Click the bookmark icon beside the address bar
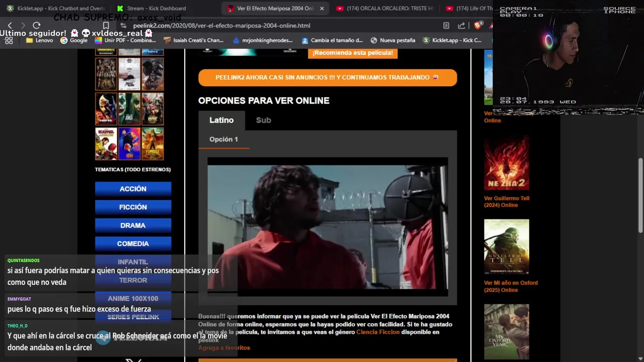 click(106, 25)
